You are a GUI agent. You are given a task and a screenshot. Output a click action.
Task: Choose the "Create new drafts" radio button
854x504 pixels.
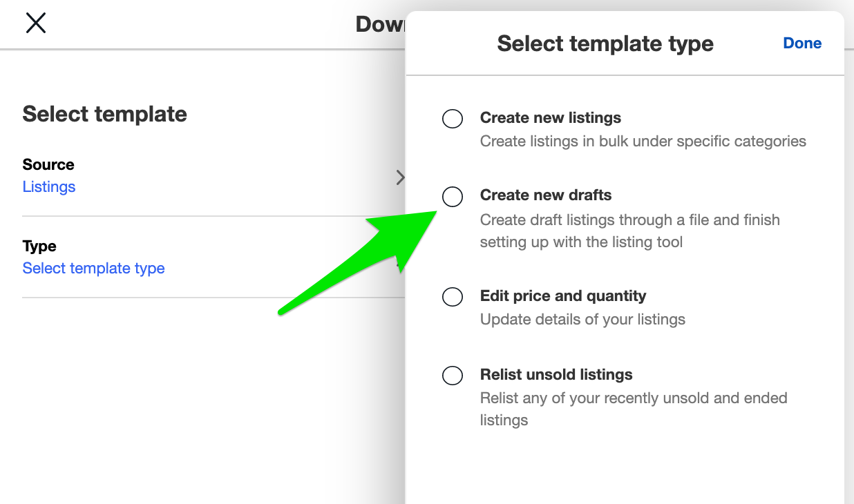pyautogui.click(x=453, y=197)
